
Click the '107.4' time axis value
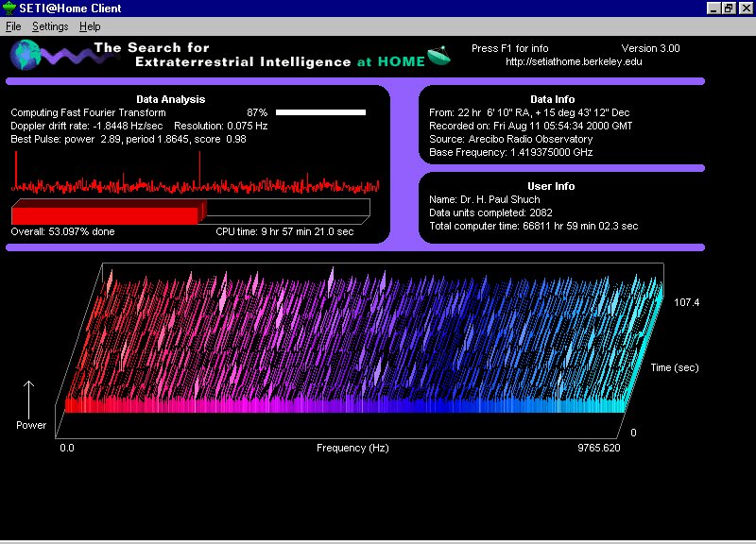click(x=687, y=302)
